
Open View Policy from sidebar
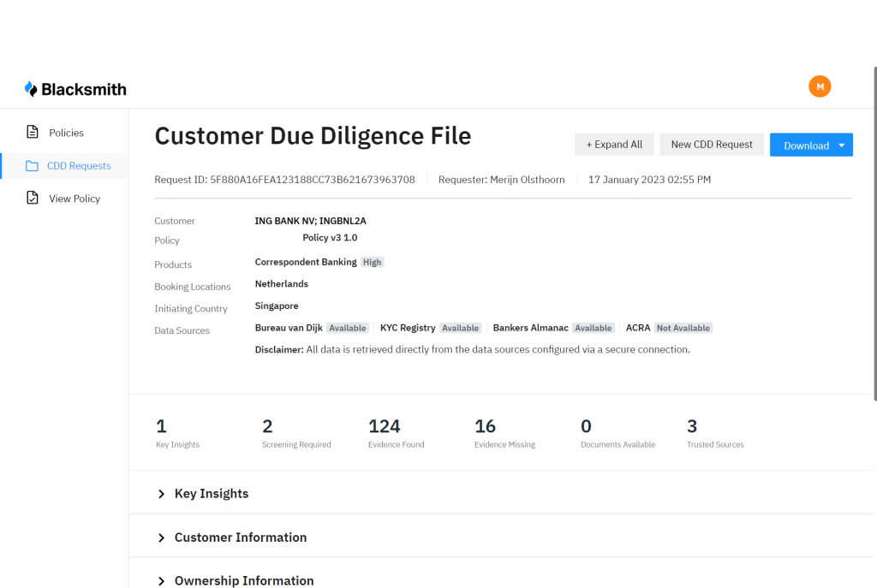[75, 199]
